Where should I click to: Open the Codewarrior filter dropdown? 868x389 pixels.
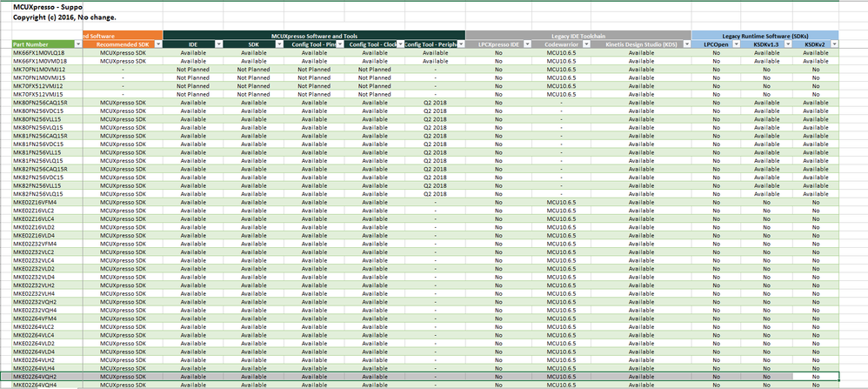coord(586,44)
